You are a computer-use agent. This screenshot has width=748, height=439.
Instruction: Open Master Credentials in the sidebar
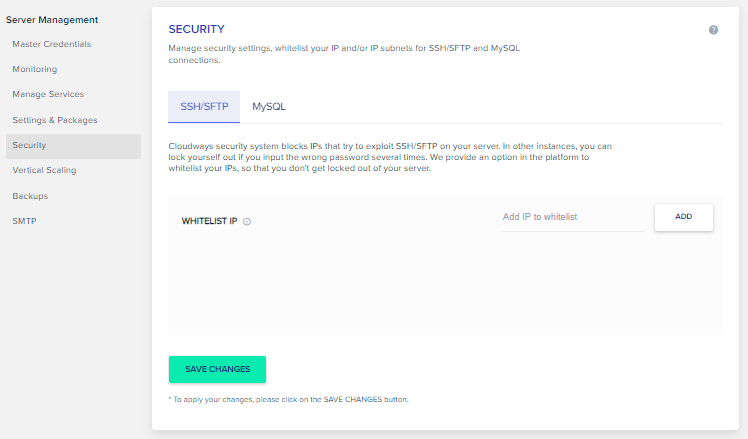(x=52, y=44)
